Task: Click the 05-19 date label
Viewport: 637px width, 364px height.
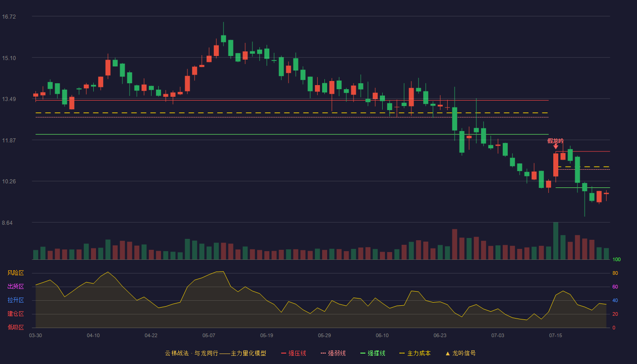Action: pos(267,335)
